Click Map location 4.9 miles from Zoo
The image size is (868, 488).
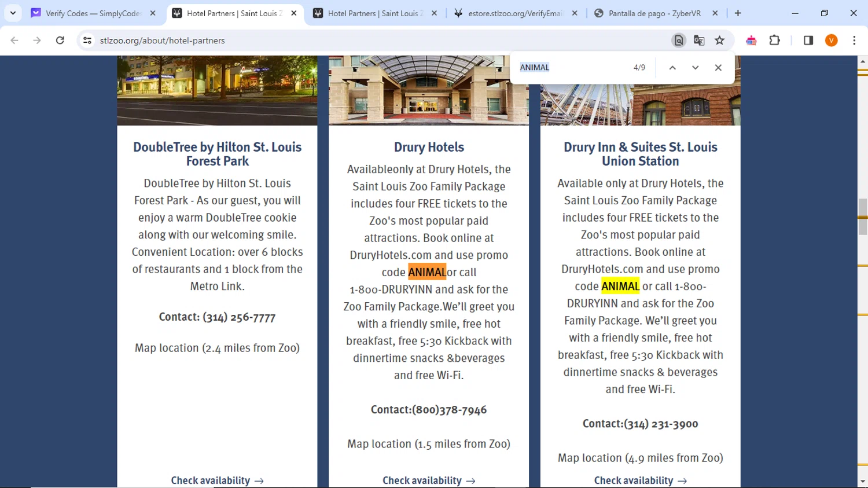coord(641,458)
